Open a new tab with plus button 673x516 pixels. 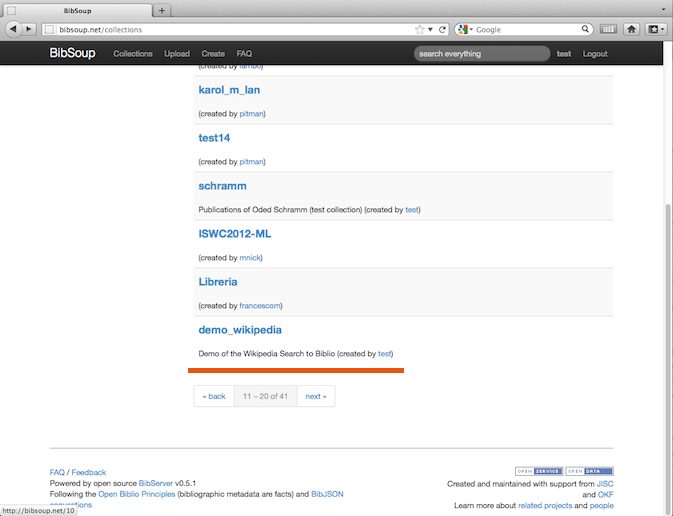tap(162, 10)
